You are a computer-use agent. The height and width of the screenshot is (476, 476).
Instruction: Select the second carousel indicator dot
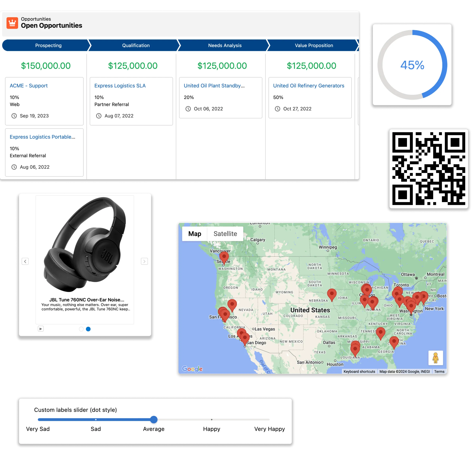pos(88,329)
